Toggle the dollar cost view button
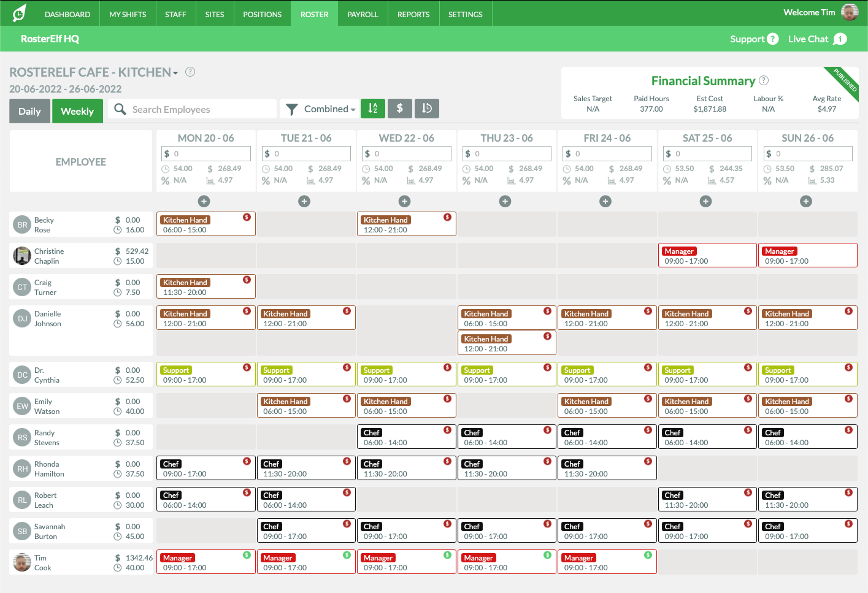Viewport: 868px width, 593px height. [400, 109]
